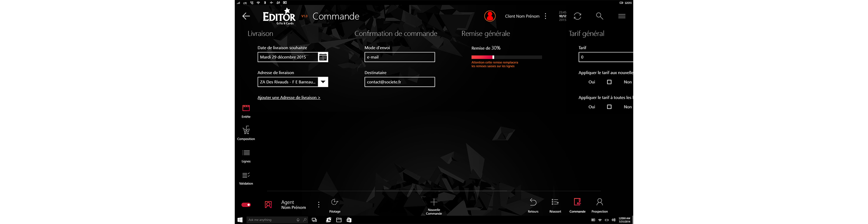Go to the Validation section
The width and height of the screenshot is (868, 224).
point(246,178)
